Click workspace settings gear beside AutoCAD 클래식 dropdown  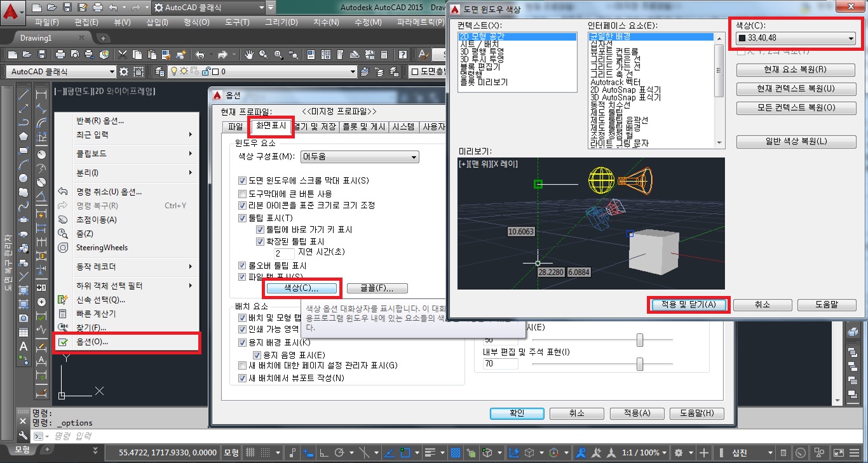pyautogui.click(x=123, y=72)
